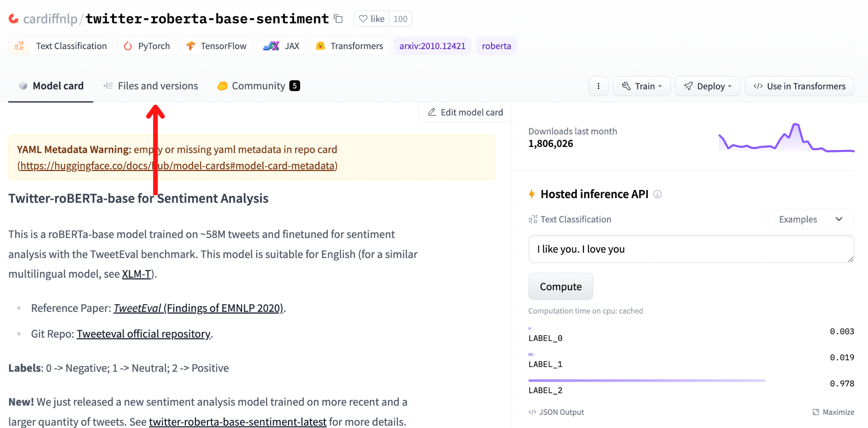The width and height of the screenshot is (868, 428).
Task: Click the copy model name icon
Action: tap(338, 19)
